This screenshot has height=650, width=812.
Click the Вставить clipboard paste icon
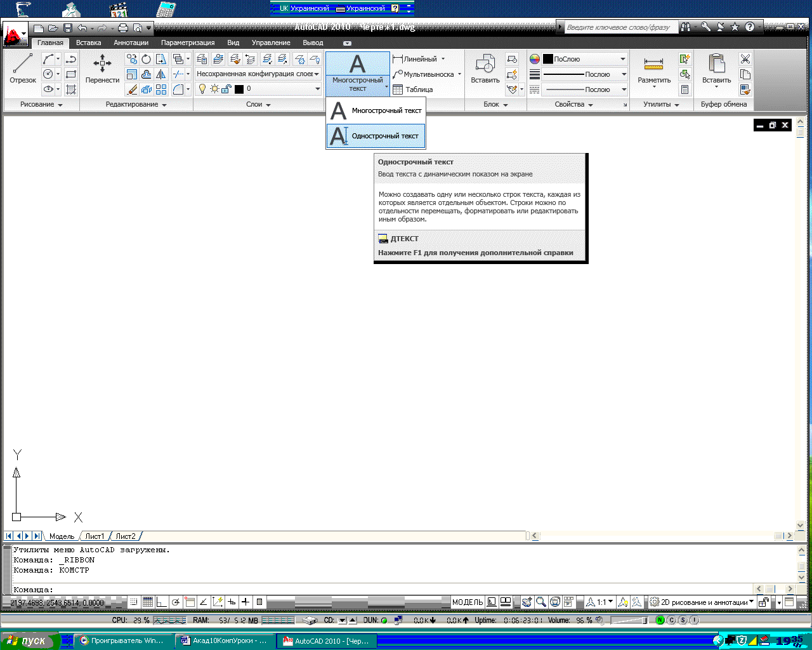[x=717, y=69]
